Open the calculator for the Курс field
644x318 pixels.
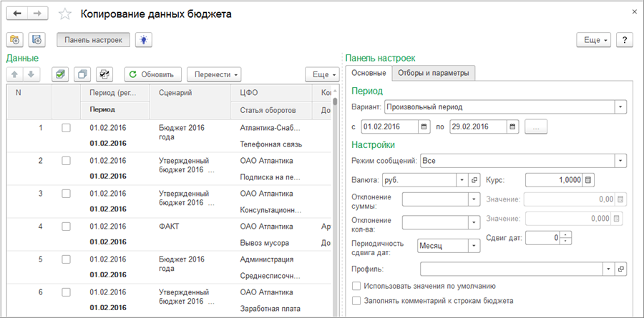(589, 179)
